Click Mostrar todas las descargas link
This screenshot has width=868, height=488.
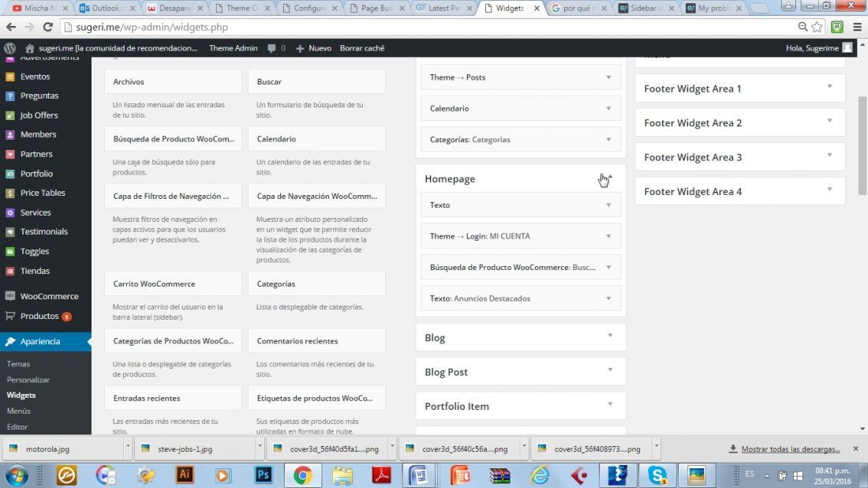click(x=791, y=449)
